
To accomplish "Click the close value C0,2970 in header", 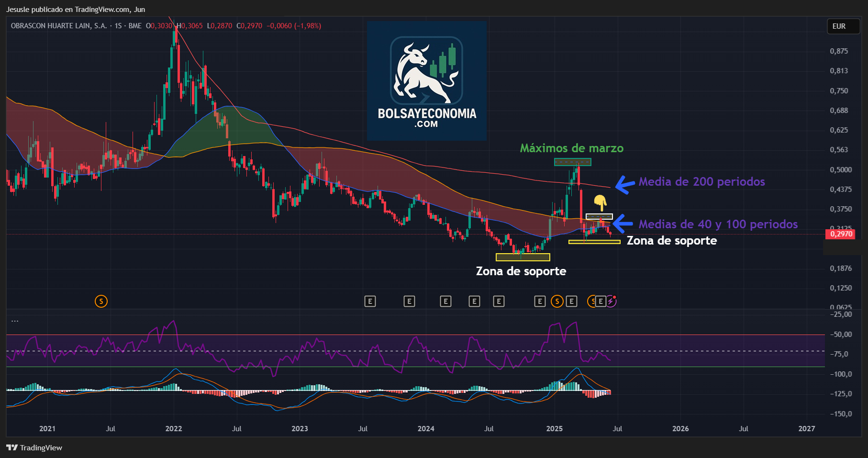I will pos(249,26).
